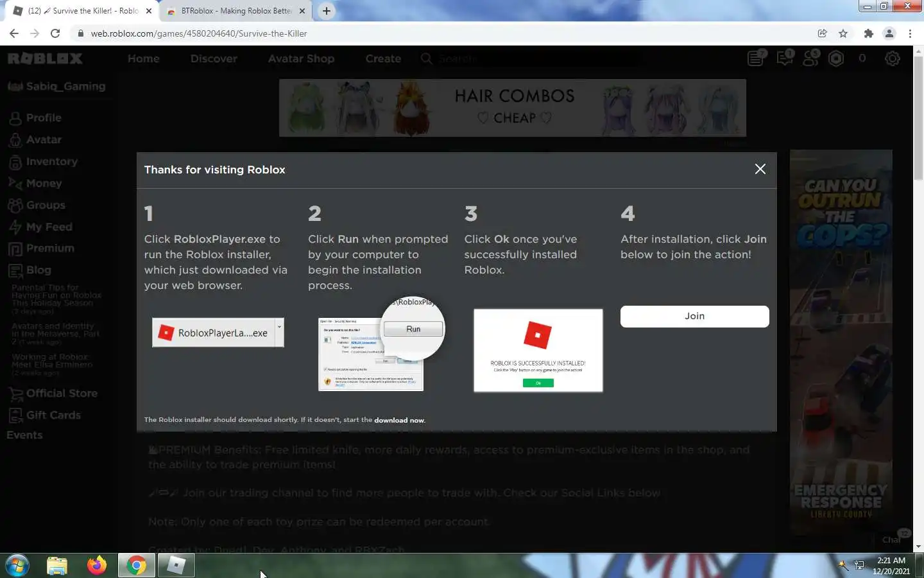Open the messages icon in header

785,58
